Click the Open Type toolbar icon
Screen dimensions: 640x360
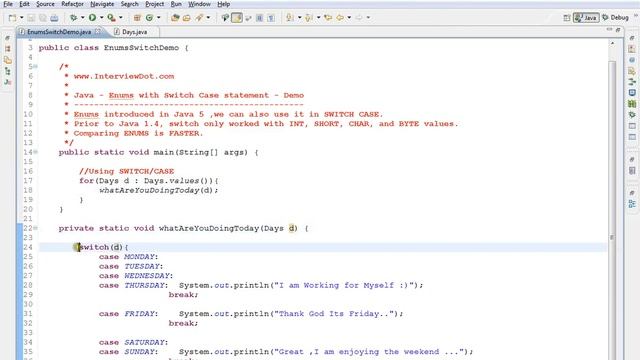pos(175,18)
